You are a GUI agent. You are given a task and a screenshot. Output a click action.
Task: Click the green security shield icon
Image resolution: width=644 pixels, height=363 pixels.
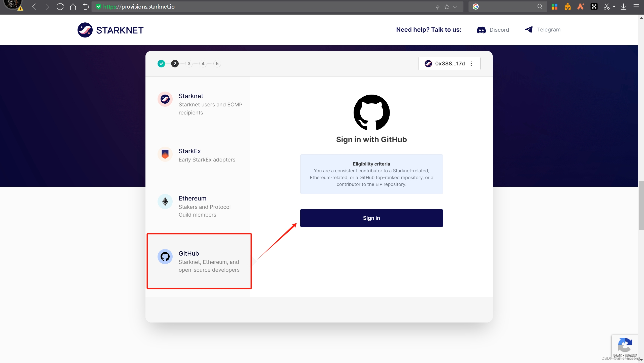point(99,7)
